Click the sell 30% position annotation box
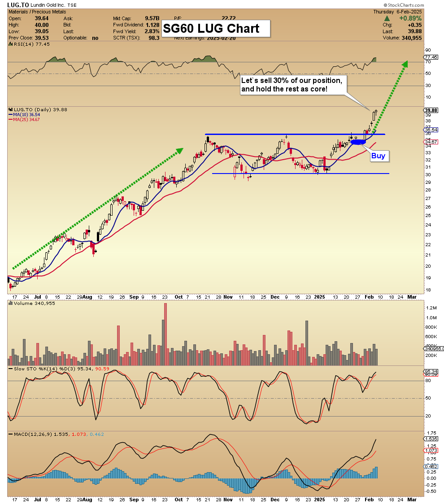 294,85
